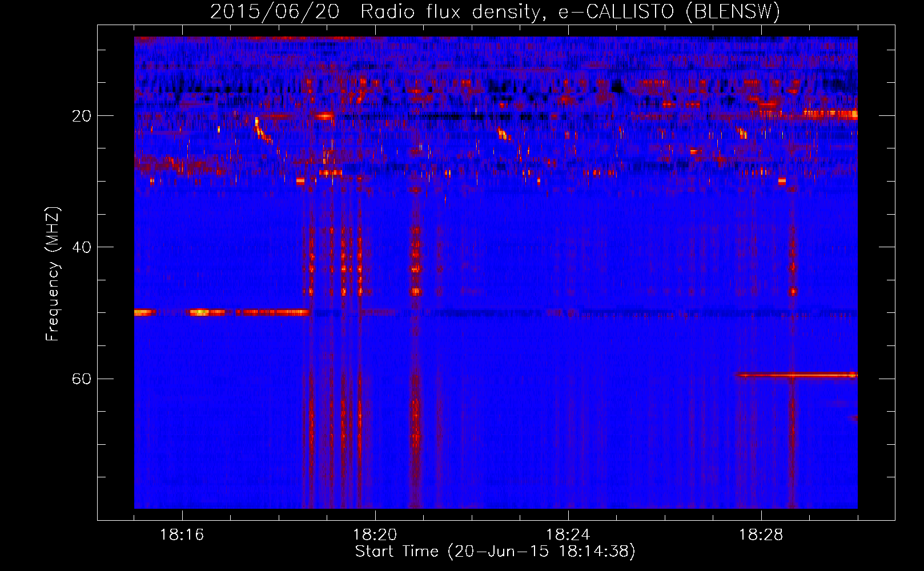Viewport: 924px width, 571px height.
Task: Click the 18:16 time tick label
Action: [x=182, y=535]
